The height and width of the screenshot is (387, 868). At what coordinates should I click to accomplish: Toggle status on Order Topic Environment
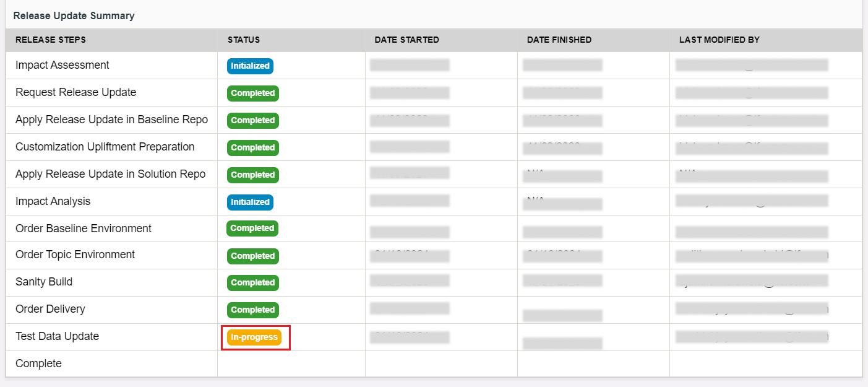point(252,256)
